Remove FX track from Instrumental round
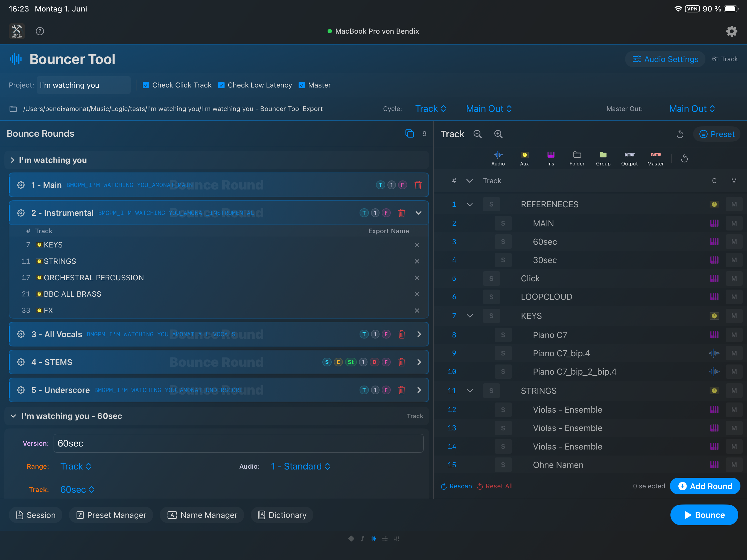Image resolution: width=747 pixels, height=560 pixels. click(417, 311)
